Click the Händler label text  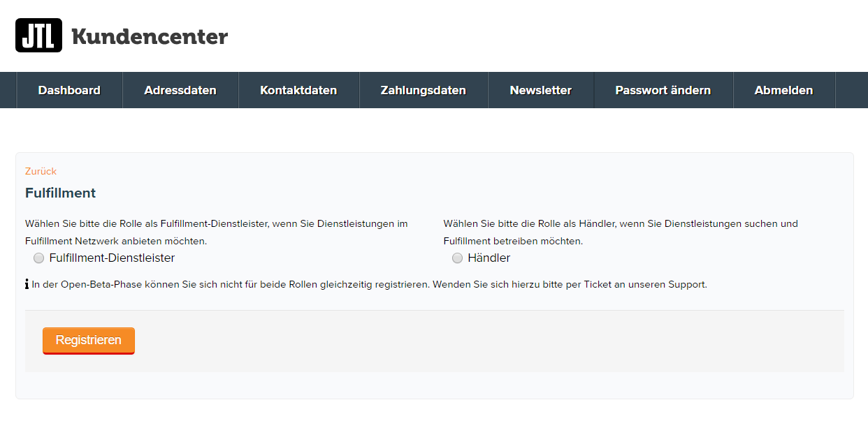[x=489, y=258]
